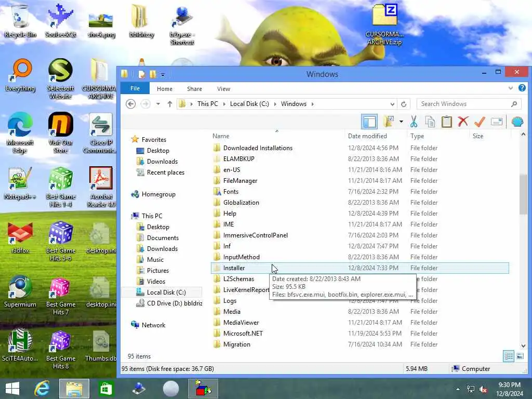
Task: Open Music under This PC
Action: (155, 260)
